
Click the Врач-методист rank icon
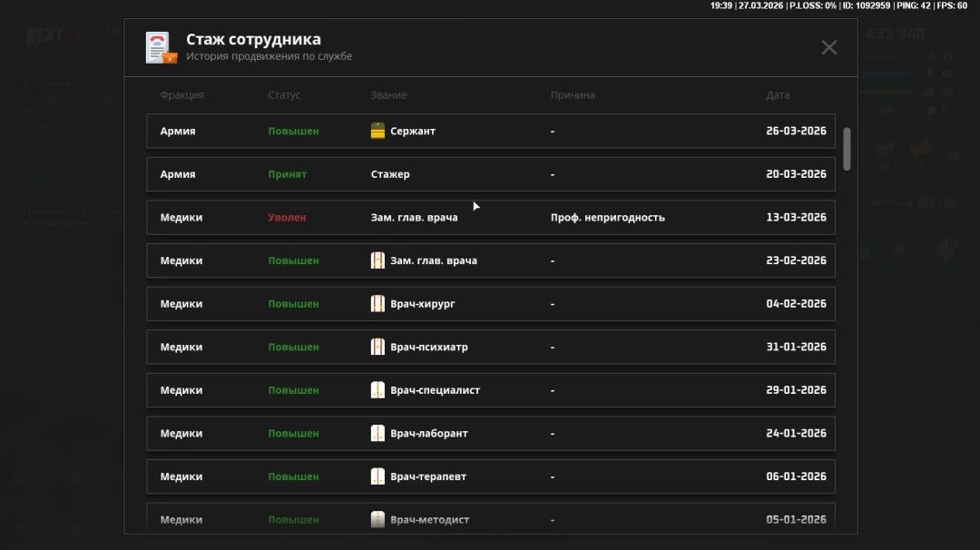tap(378, 519)
